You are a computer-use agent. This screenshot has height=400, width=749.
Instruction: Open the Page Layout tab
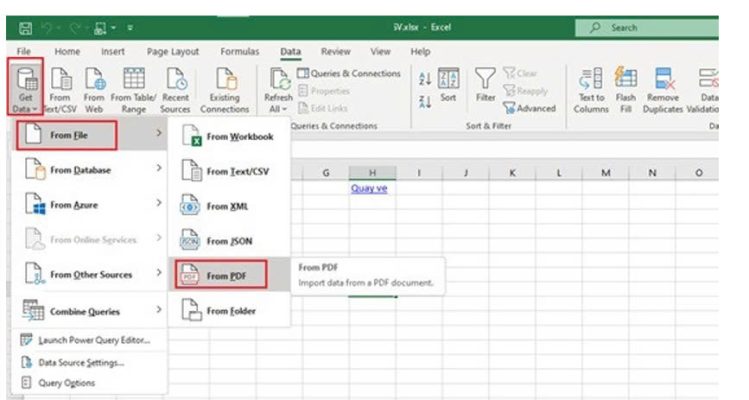click(173, 52)
